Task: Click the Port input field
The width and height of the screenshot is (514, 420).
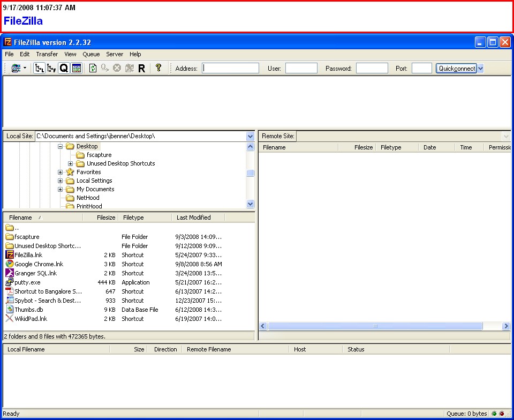Action: pyautogui.click(x=422, y=68)
